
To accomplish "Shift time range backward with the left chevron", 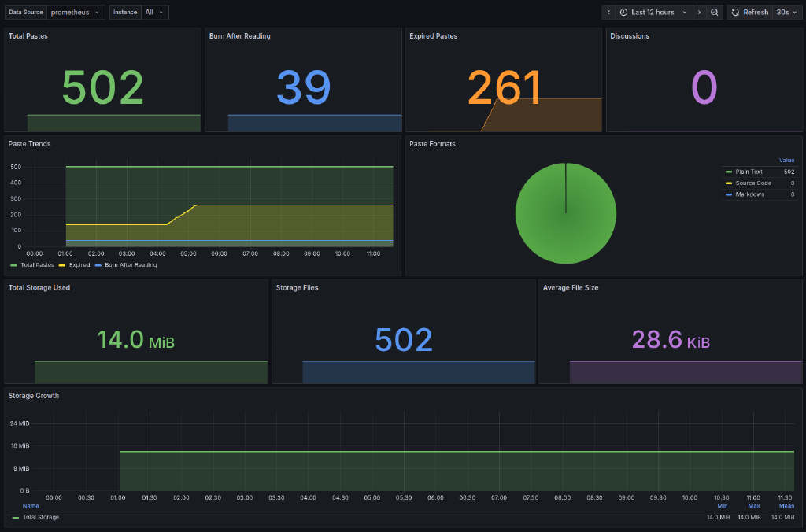I will click(x=608, y=12).
